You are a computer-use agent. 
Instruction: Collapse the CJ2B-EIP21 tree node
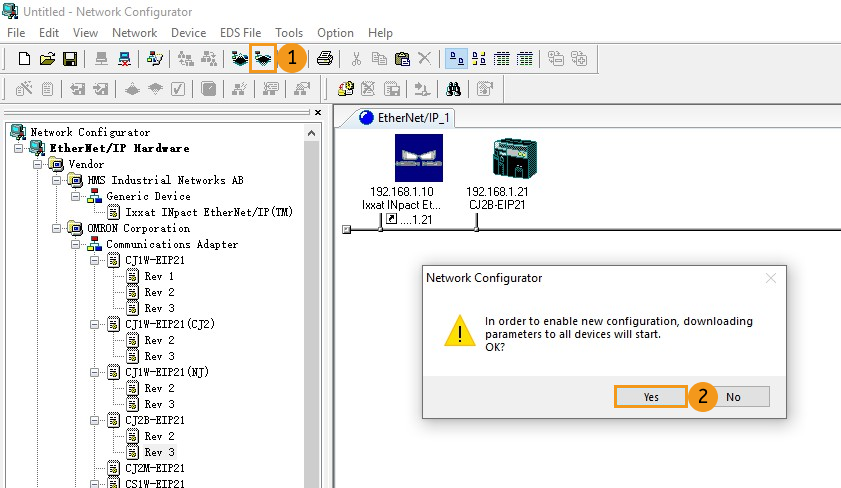click(94, 420)
